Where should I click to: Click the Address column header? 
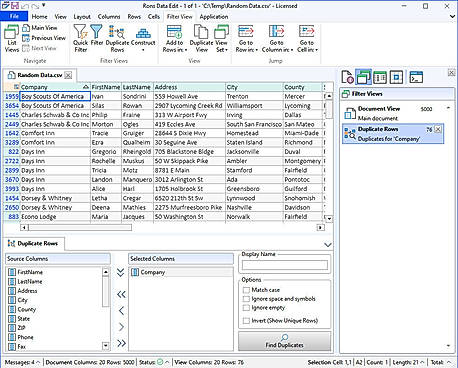[x=189, y=87]
